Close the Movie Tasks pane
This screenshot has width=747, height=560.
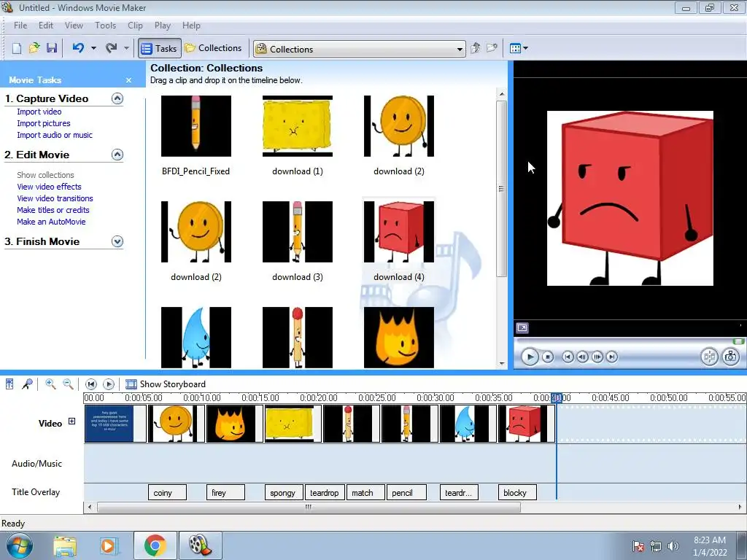pos(128,80)
